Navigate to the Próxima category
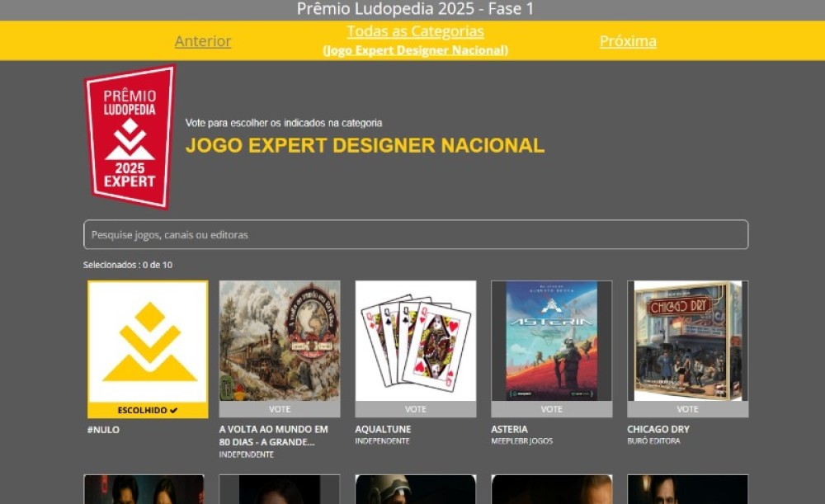Screen dimensions: 825x504 click(628, 41)
